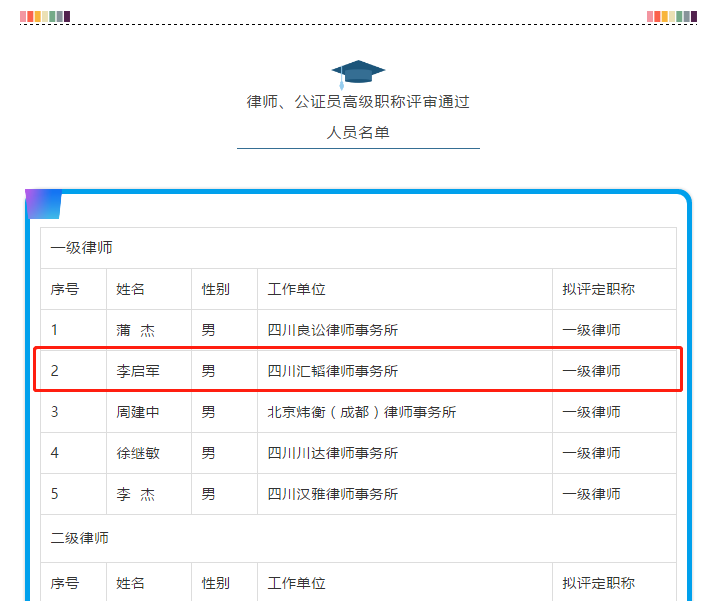Screen dimensions: 712x601
Task: Click the 二级律师 section heading row
Action: point(358,538)
